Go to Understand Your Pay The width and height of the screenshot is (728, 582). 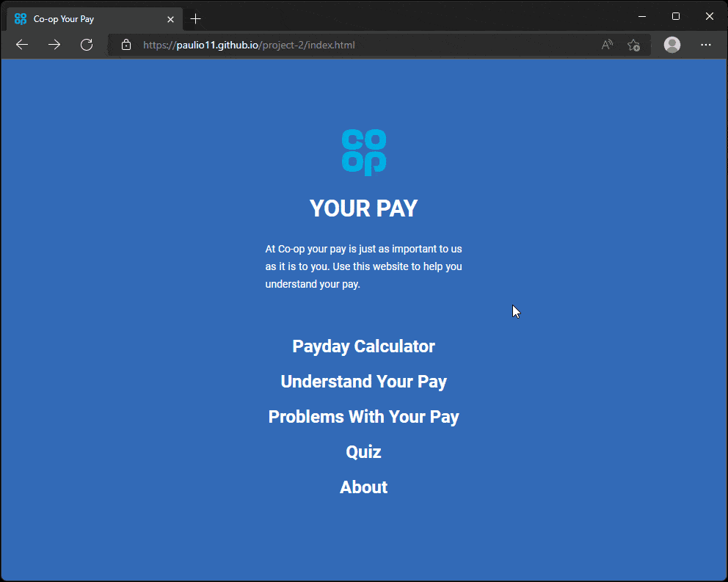point(363,382)
